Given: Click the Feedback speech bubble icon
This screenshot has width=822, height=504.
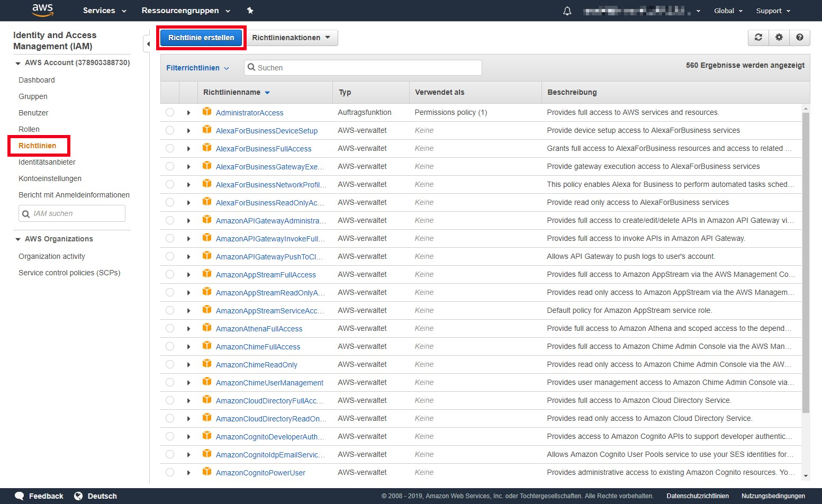Looking at the screenshot, I should (20, 496).
